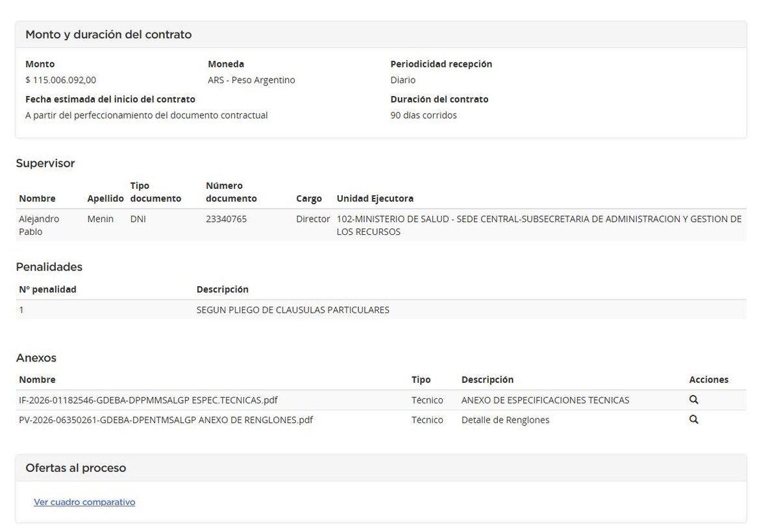
Task: Click the 90 días corridos duration value
Action: [x=424, y=115]
